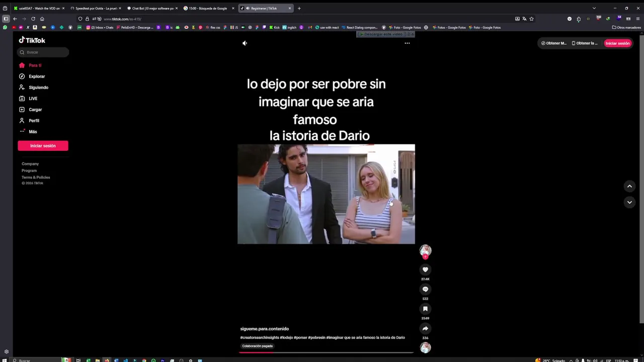The image size is (644, 362).
Task: Open the extensions puzzle icon
Action: point(579,19)
